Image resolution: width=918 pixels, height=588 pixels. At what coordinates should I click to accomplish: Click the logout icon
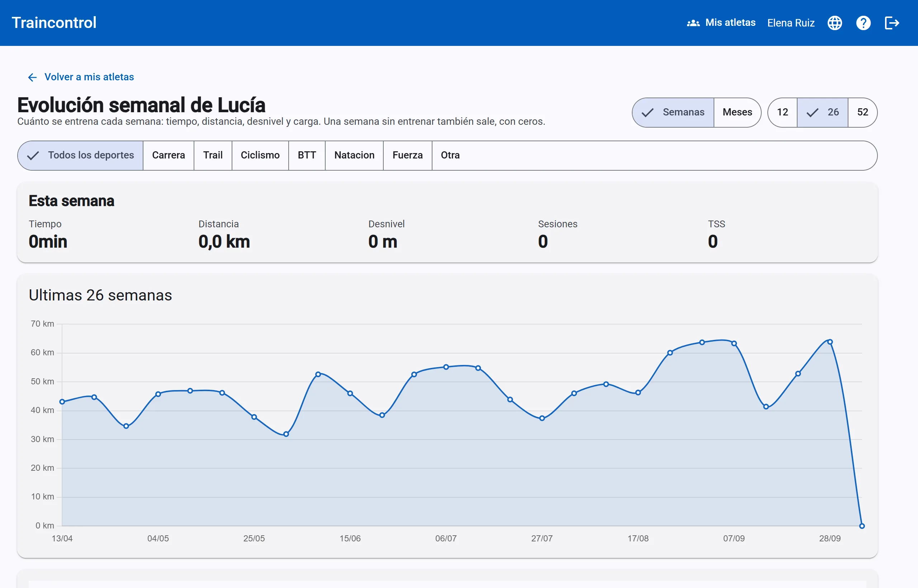[892, 23]
